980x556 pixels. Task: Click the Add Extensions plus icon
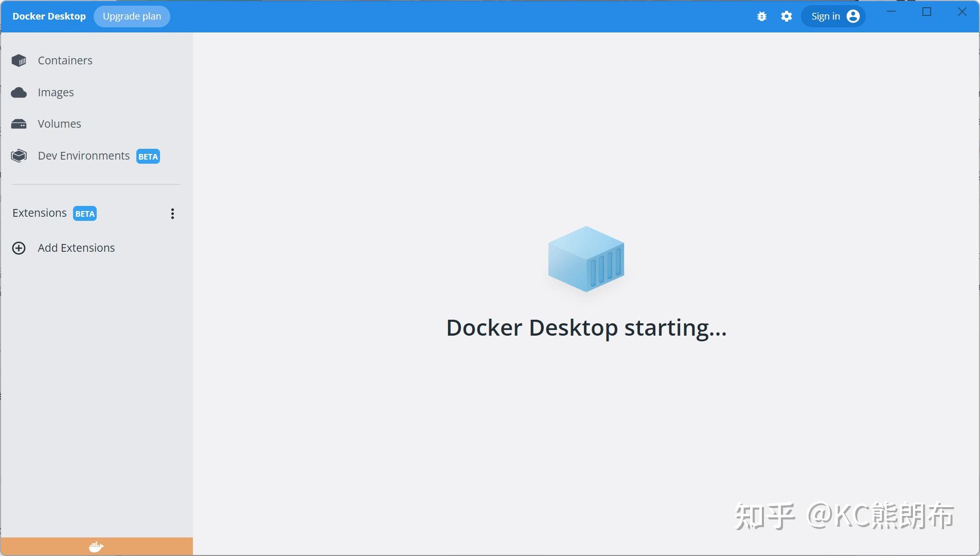point(19,248)
